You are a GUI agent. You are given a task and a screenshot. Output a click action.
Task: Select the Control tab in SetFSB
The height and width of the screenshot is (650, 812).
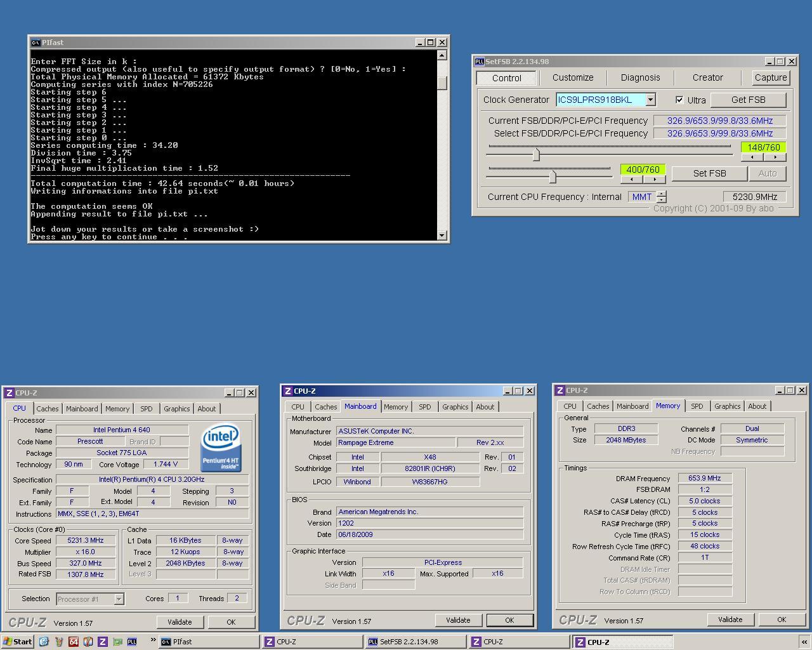pyautogui.click(x=507, y=78)
